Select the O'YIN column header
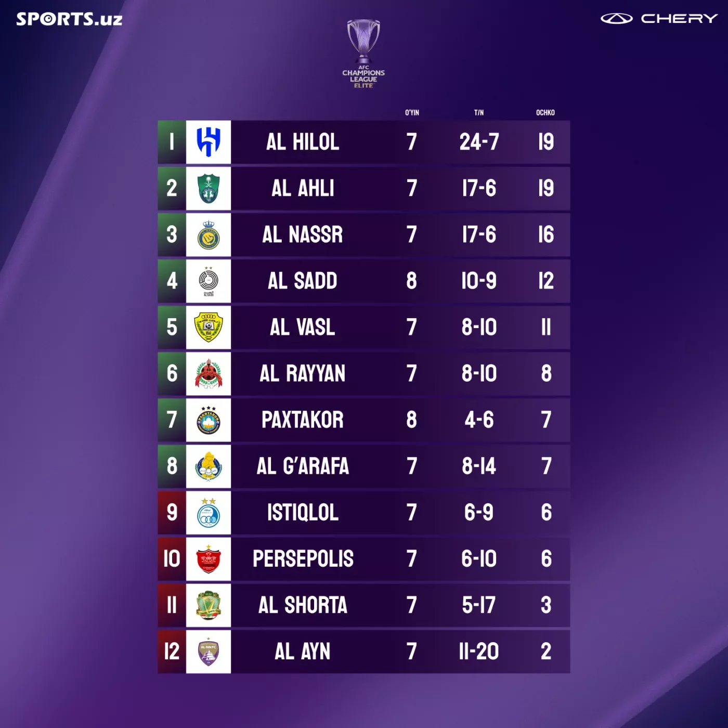Screen dimensions: 728x728 [412, 112]
